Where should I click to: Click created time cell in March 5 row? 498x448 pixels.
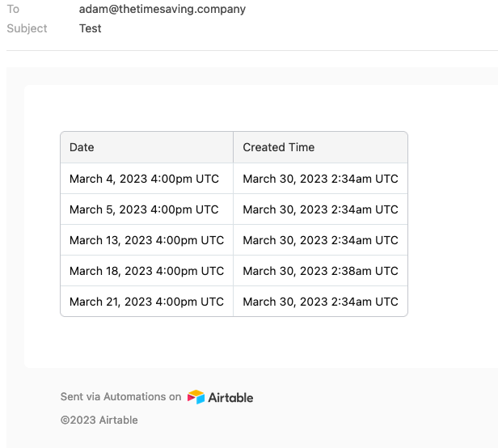click(x=320, y=209)
